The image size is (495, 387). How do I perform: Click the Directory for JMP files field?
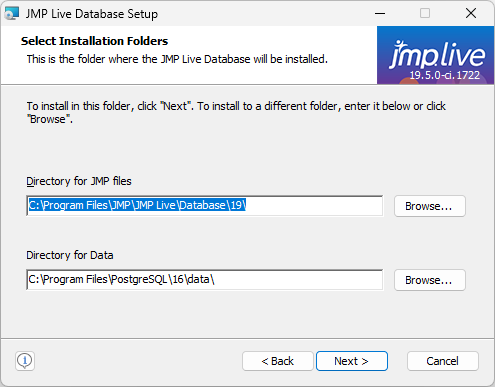tap(205, 206)
